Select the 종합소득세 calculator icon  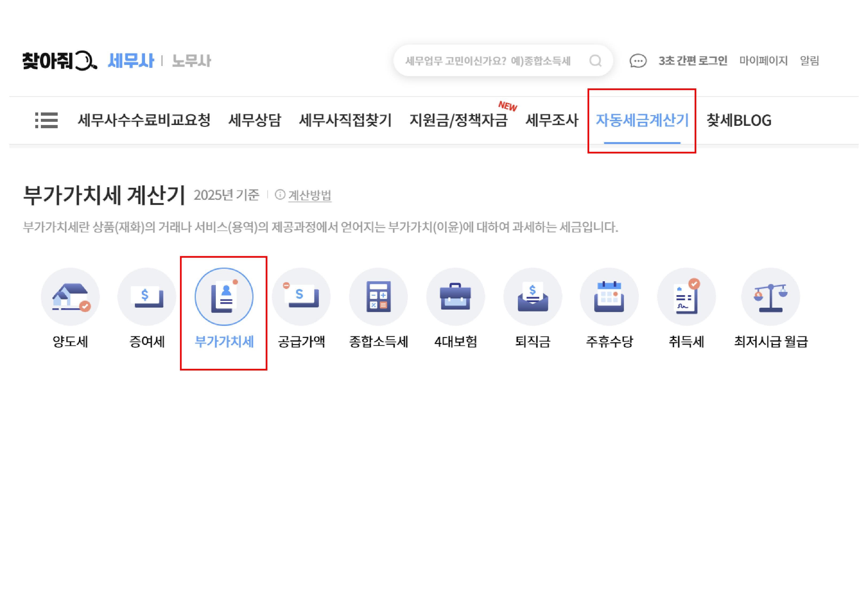tap(378, 297)
